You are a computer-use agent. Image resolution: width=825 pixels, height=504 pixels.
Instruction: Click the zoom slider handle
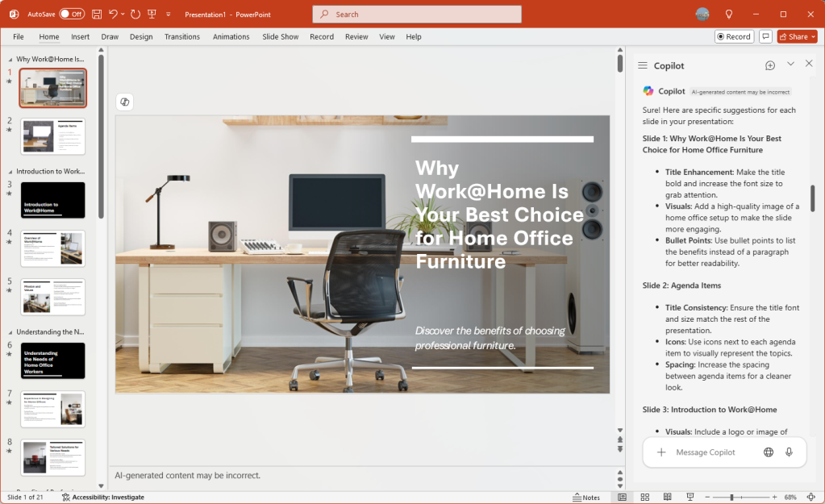[731, 498]
